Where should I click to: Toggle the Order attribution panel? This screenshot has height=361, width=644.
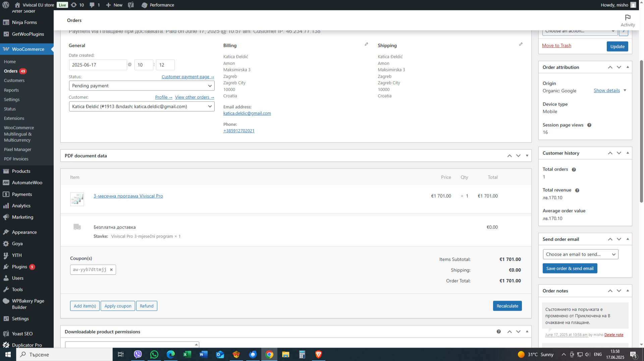click(628, 67)
